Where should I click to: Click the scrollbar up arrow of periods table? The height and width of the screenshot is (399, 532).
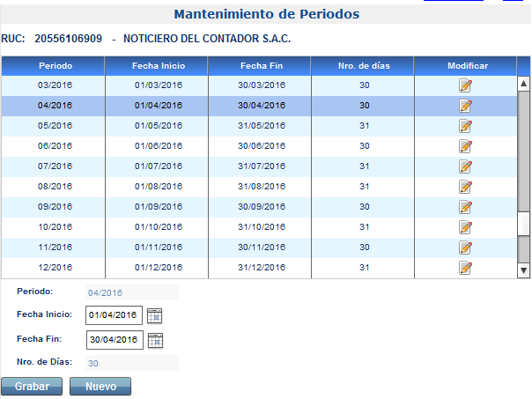pos(523,84)
